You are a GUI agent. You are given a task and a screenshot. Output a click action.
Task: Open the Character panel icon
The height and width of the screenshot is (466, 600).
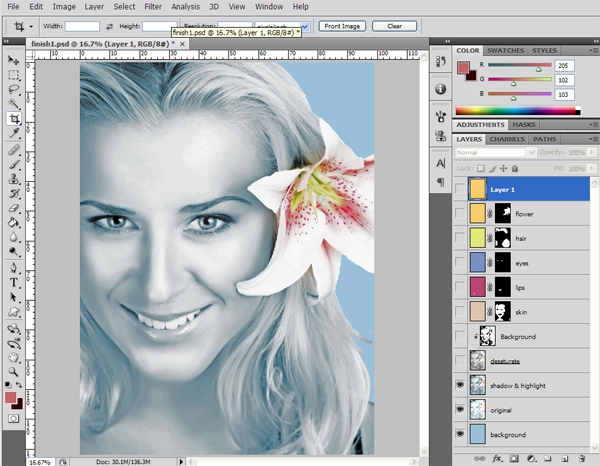(441, 163)
